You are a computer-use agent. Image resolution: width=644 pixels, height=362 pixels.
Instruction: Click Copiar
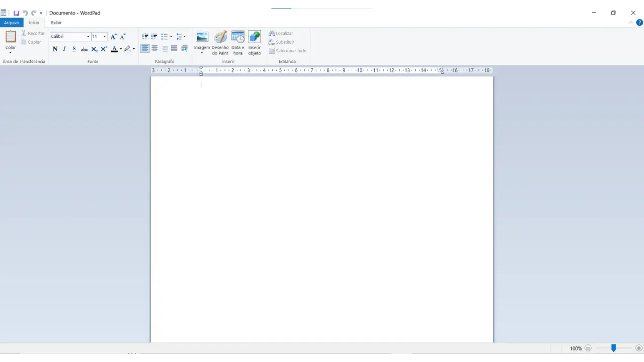click(31, 42)
